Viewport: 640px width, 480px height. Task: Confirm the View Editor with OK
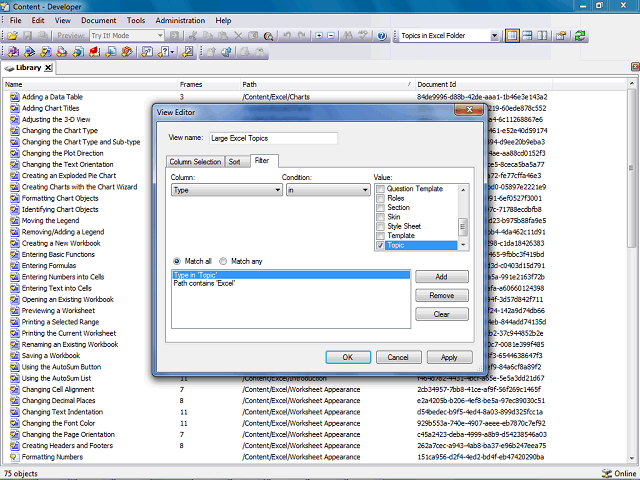348,357
